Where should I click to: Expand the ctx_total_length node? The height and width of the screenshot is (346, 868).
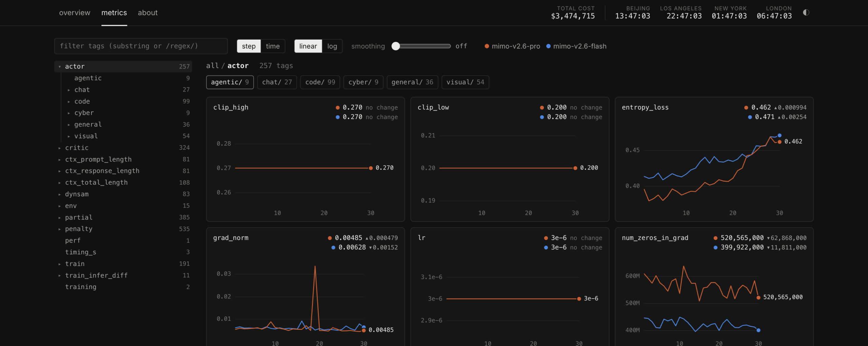[x=60, y=183]
